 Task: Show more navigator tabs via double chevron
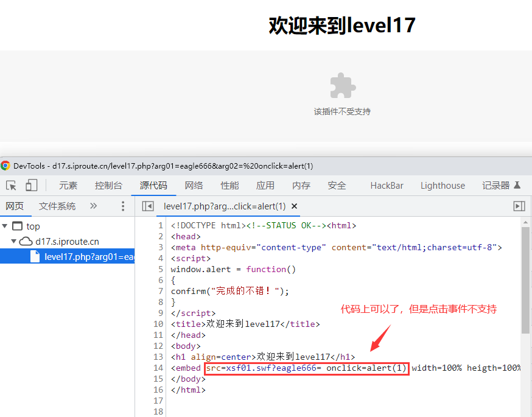tap(93, 206)
